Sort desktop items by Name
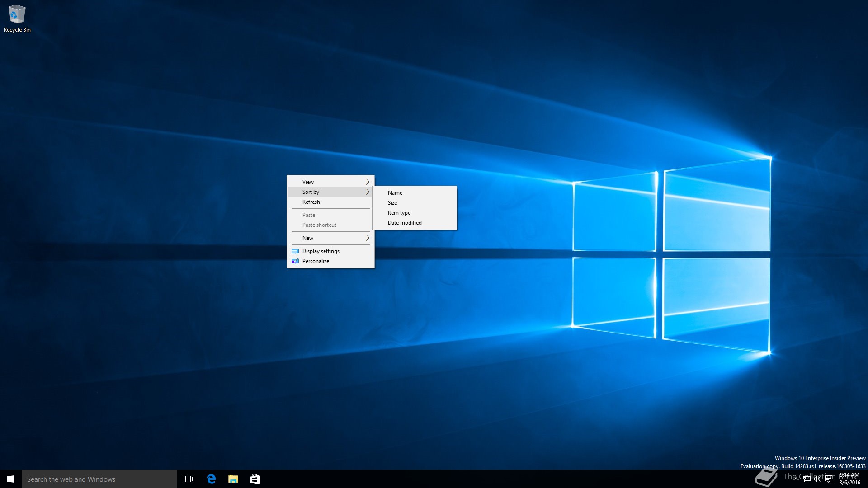Viewport: 868px width, 488px height. pos(415,193)
